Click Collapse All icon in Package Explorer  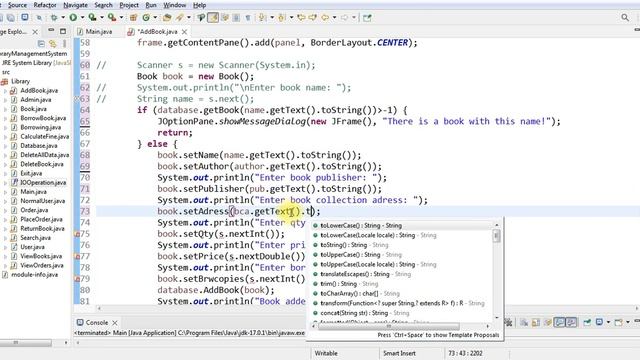pos(41,43)
